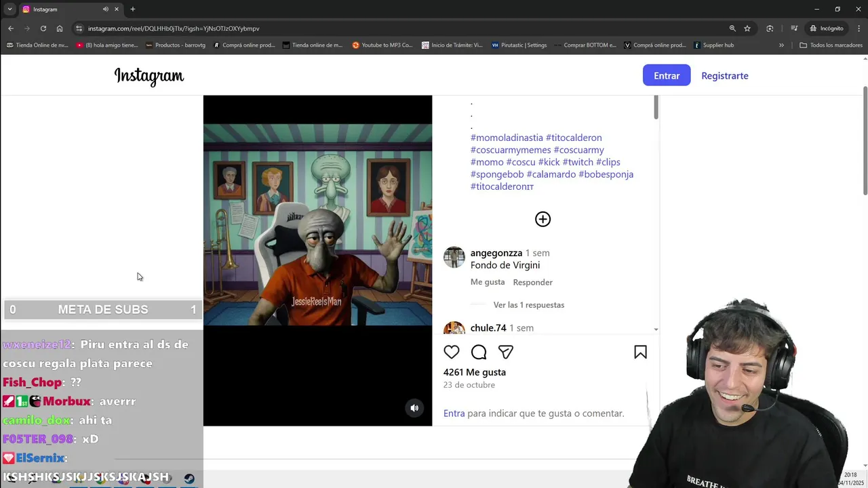The height and width of the screenshot is (488, 868).
Task: Open comments with the speech bubble icon
Action: point(479,352)
